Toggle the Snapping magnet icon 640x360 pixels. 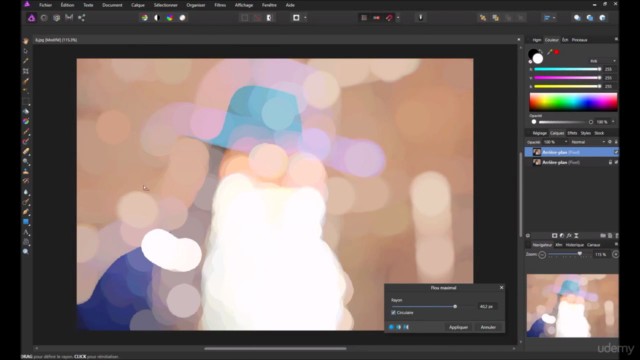[x=389, y=18]
